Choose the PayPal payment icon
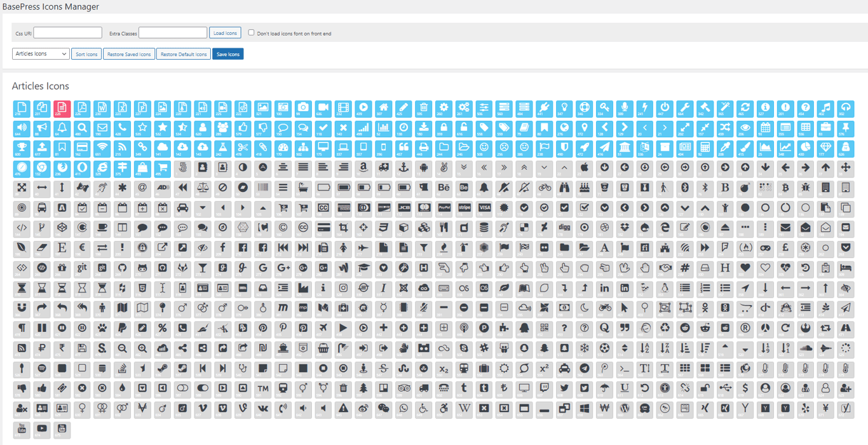The height and width of the screenshot is (445, 868). [x=443, y=208]
